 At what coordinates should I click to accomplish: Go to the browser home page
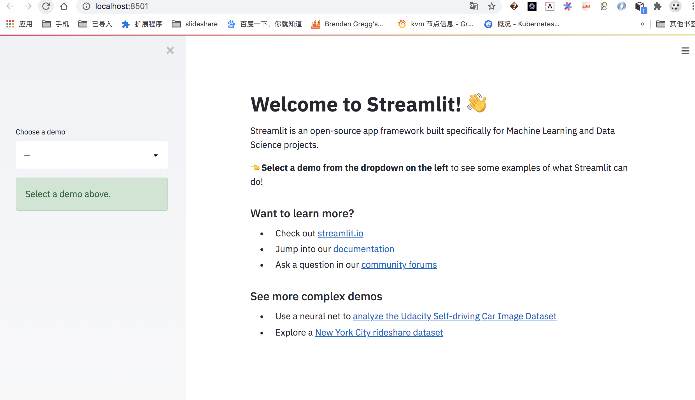(64, 6)
